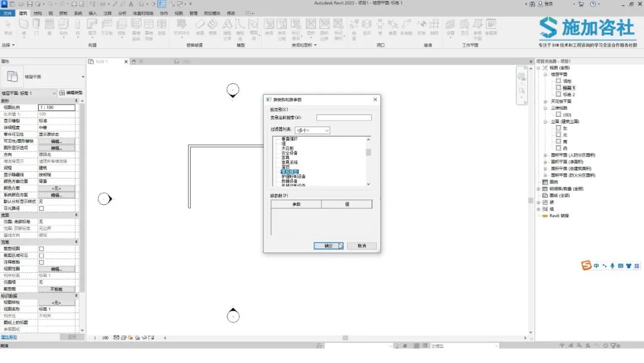Toggle the 日光路径 checkbox
The height and width of the screenshot is (363, 644).
coord(42,208)
